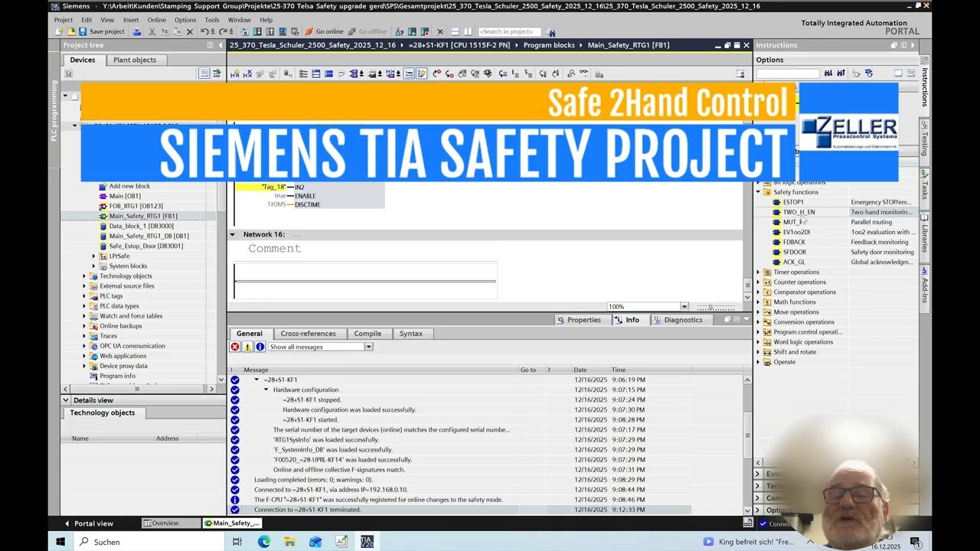Click the open project folder icon
The height and width of the screenshot is (551, 980).
[x=71, y=31]
